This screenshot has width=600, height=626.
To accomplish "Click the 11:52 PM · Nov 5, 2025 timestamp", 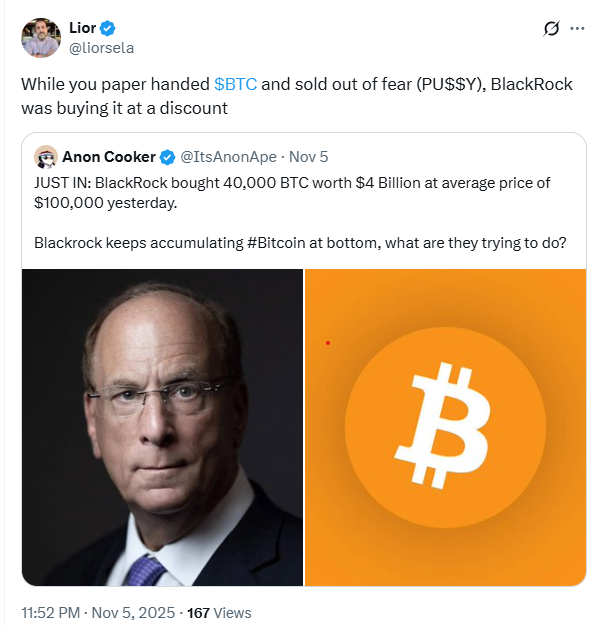I will point(98,612).
